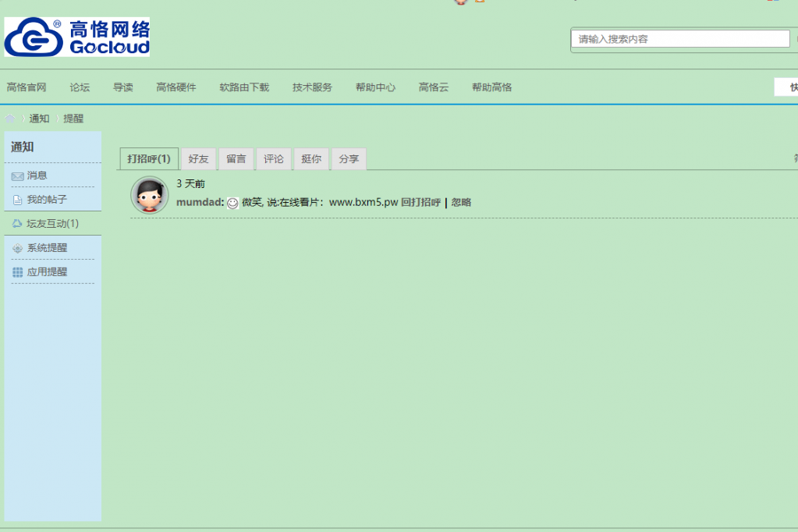Open mumdad's avatar picture

click(x=150, y=195)
